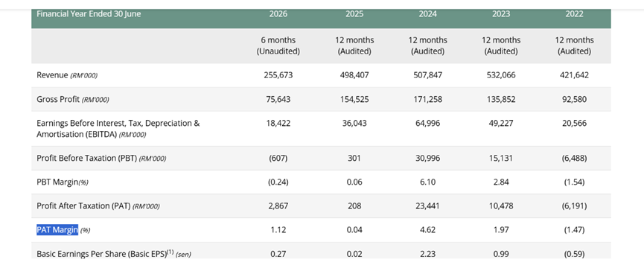
Task: Click the Basic EPS value (0.59)
Action: click(574, 254)
